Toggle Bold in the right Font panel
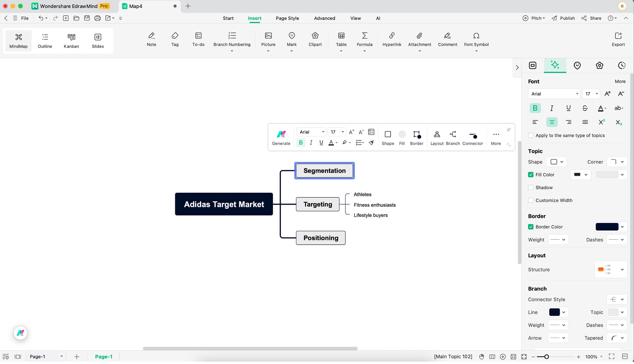The height and width of the screenshot is (364, 634). pyautogui.click(x=535, y=108)
